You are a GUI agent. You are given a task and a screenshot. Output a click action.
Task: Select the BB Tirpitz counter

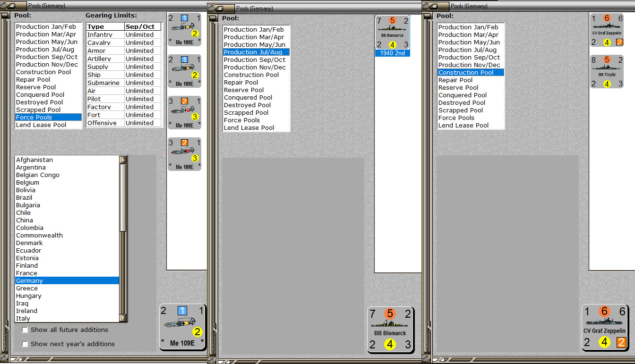pyautogui.click(x=607, y=72)
